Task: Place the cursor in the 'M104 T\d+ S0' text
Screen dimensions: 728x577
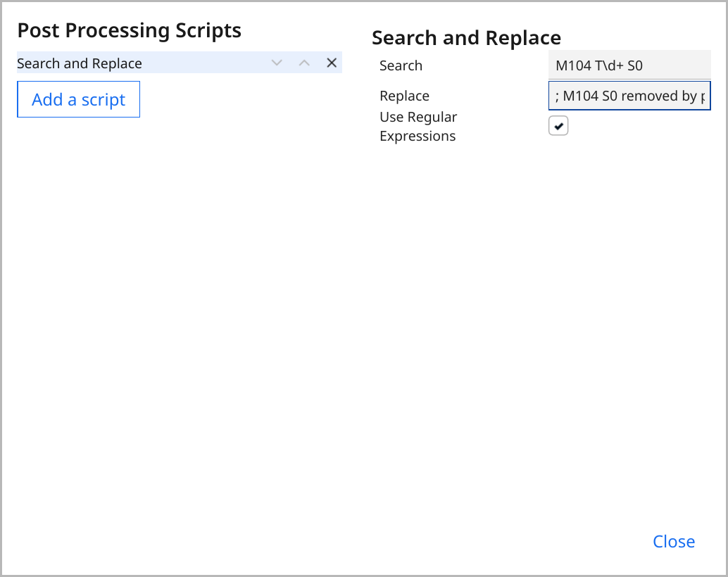Action: point(599,65)
